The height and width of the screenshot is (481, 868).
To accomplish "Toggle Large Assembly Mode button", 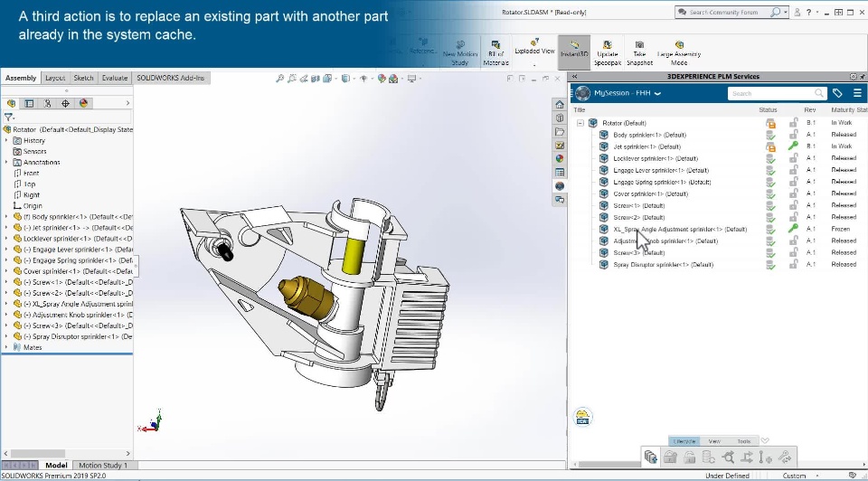I will pyautogui.click(x=679, y=53).
